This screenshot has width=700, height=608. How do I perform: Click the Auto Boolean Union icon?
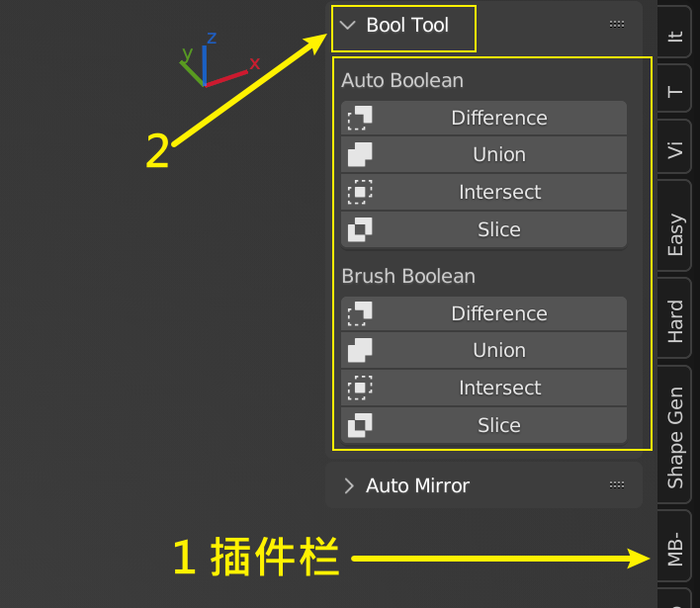point(360,154)
